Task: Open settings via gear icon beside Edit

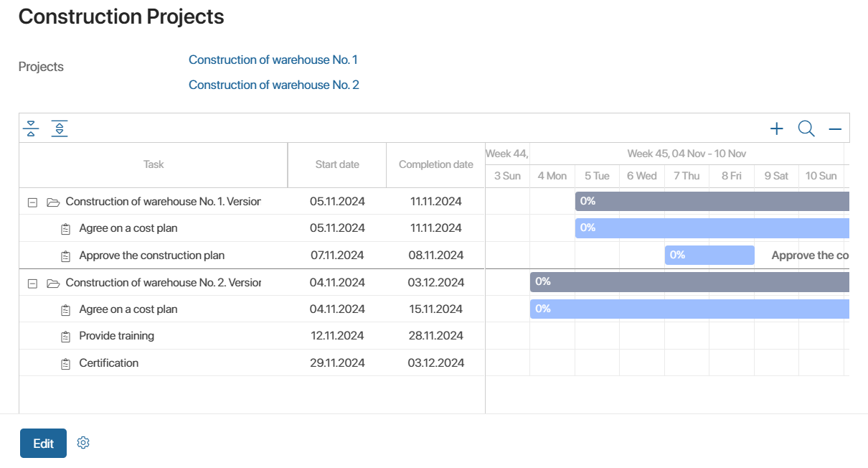Action: (83, 443)
